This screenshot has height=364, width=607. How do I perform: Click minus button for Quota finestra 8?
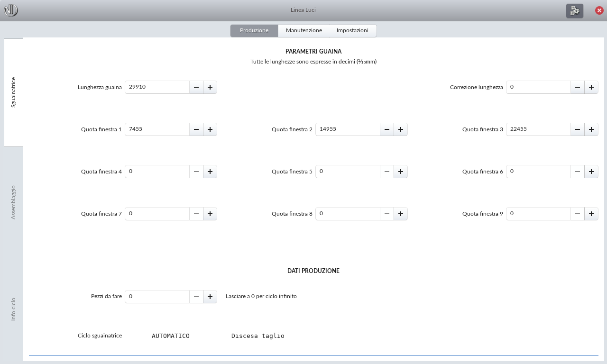pyautogui.click(x=387, y=214)
